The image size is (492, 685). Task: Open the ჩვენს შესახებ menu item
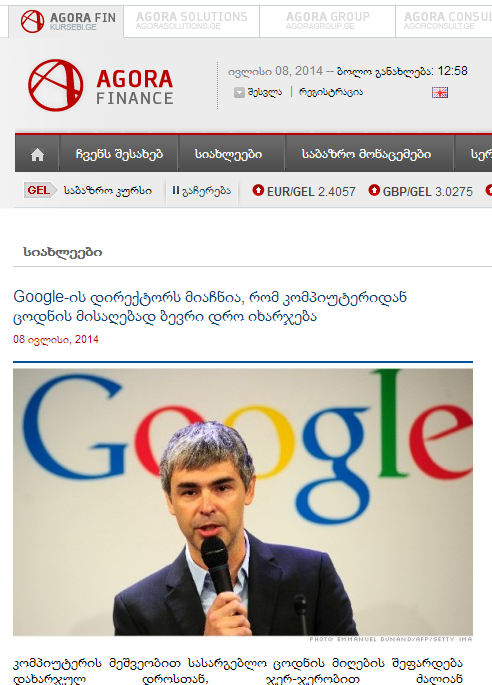point(119,154)
